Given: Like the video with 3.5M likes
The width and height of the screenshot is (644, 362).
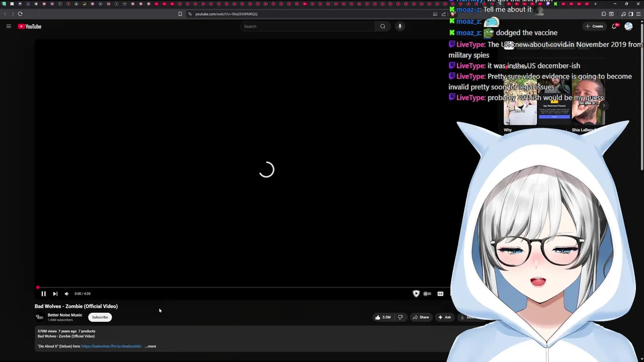Looking at the screenshot, I should coord(382,317).
